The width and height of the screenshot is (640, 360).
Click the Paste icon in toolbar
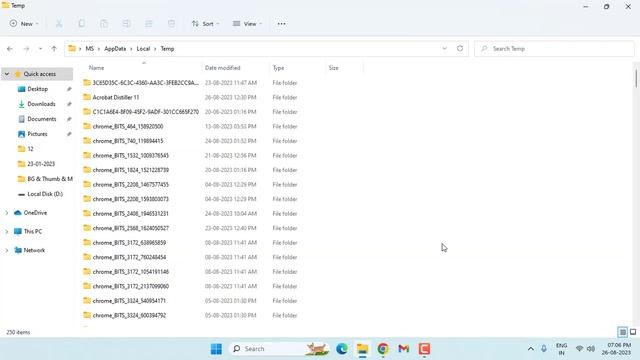[x=104, y=24]
